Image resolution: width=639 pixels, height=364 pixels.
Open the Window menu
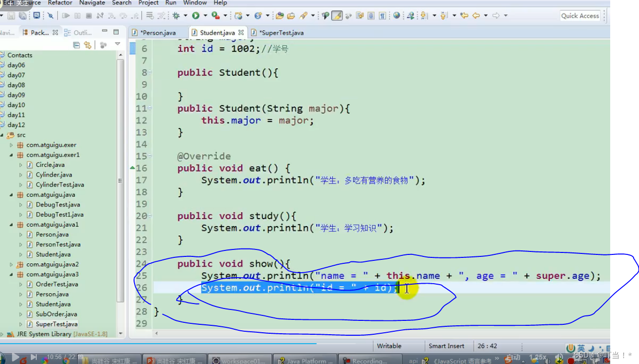coord(195,3)
